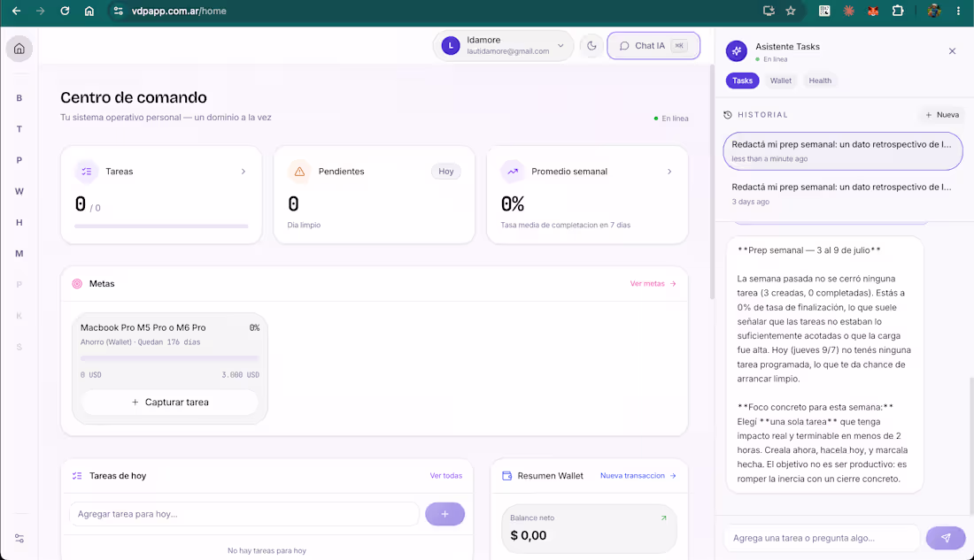Open the W section in sidebar
This screenshot has height=560, width=974.
[x=19, y=191]
